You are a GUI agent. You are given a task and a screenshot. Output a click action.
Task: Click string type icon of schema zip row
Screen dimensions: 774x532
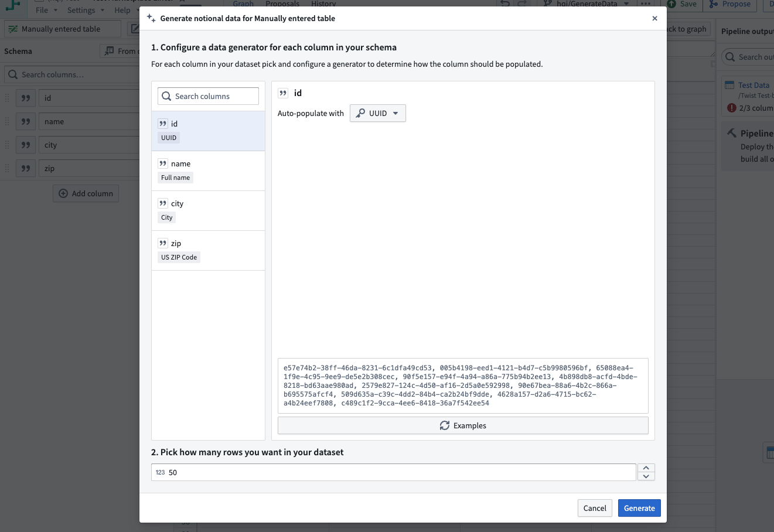coord(26,168)
